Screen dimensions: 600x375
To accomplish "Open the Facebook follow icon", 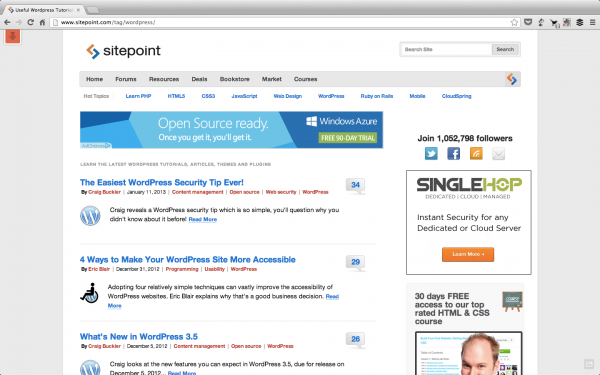I will coord(453,154).
